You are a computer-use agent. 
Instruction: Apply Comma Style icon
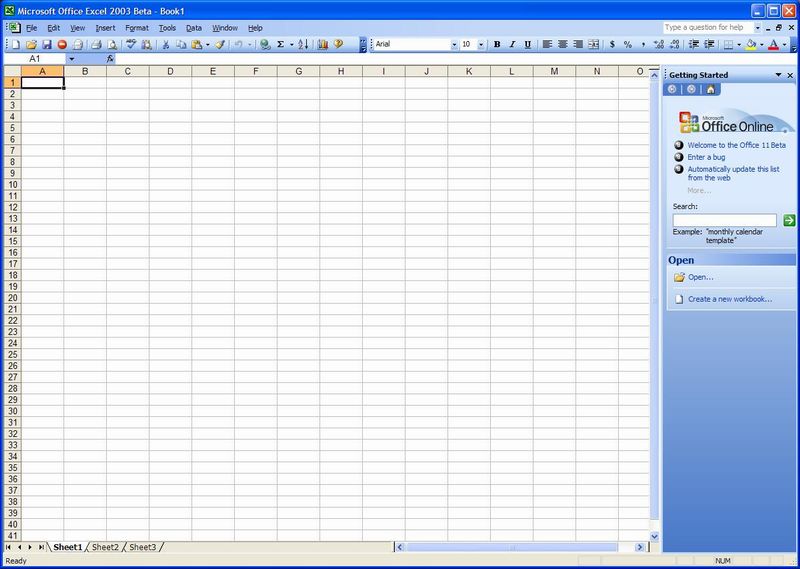pos(643,44)
